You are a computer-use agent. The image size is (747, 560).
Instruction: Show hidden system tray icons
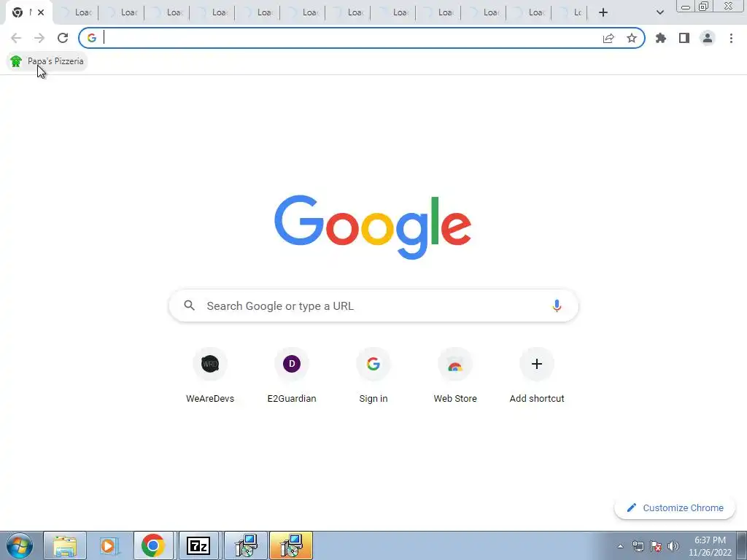(620, 546)
